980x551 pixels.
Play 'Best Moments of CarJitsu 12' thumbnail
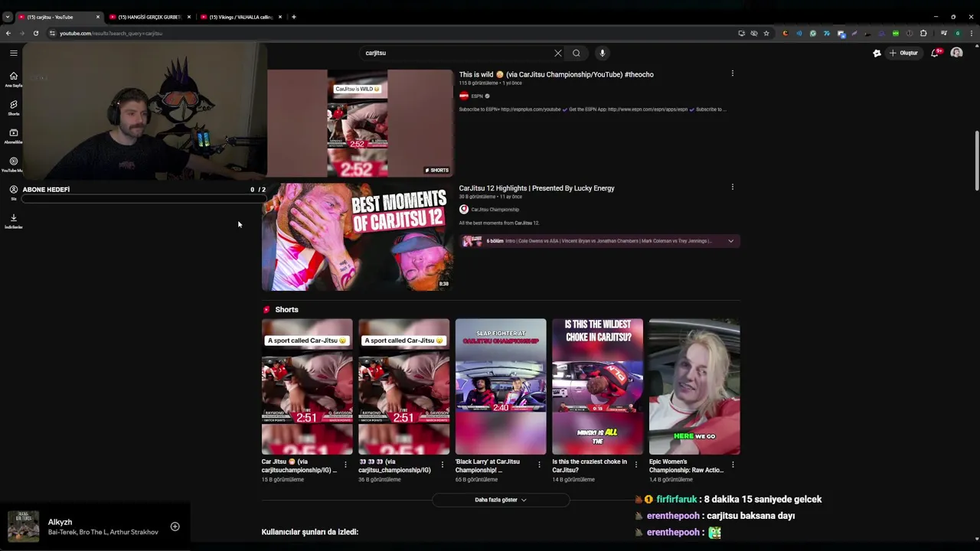tap(358, 236)
